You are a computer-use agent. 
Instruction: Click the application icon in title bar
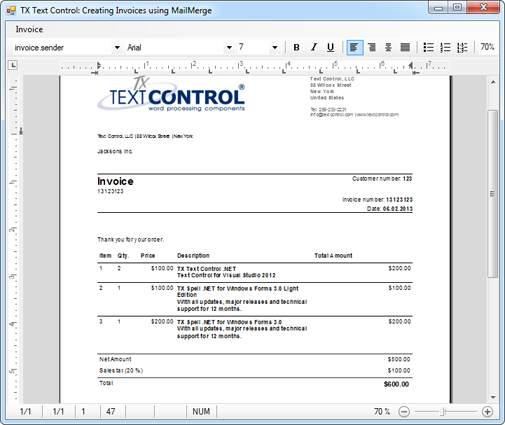pyautogui.click(x=11, y=10)
